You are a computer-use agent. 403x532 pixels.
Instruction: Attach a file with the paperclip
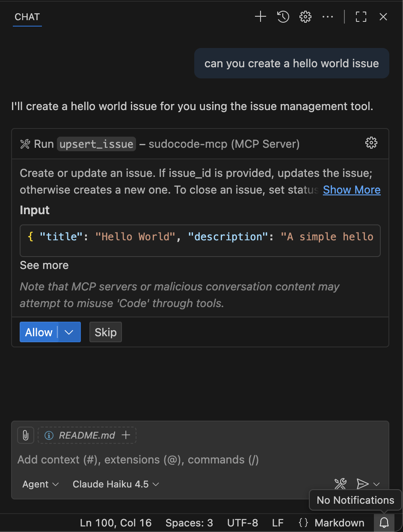click(x=25, y=435)
